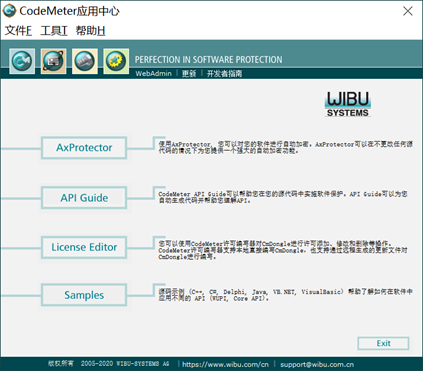Launch AxProtector
The image size is (423, 371).
click(x=84, y=148)
